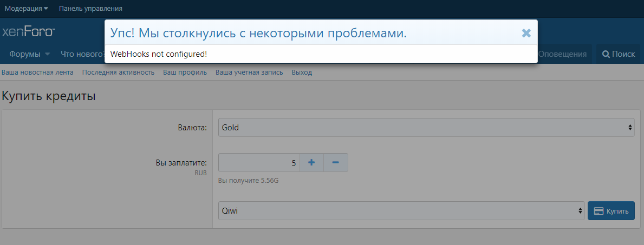The width and height of the screenshot is (644, 245).
Task: Expand the Форумы tab dropdown arrow
Action: click(x=48, y=54)
